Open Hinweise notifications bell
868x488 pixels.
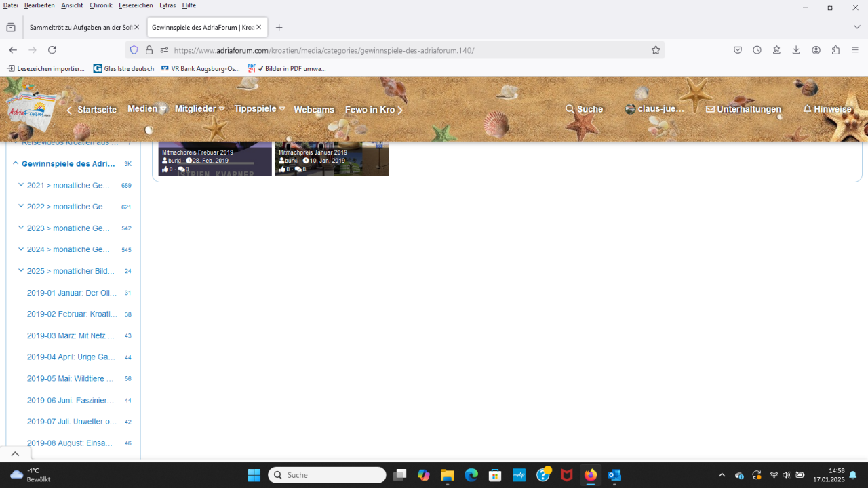(827, 109)
